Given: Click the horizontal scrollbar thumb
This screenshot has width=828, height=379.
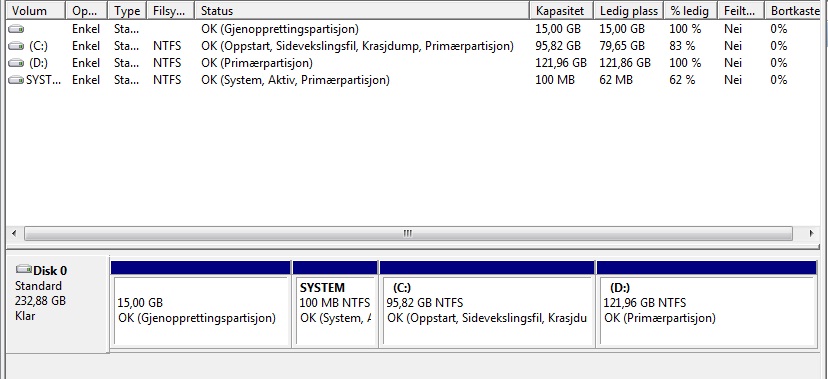Looking at the screenshot, I should click(408, 233).
